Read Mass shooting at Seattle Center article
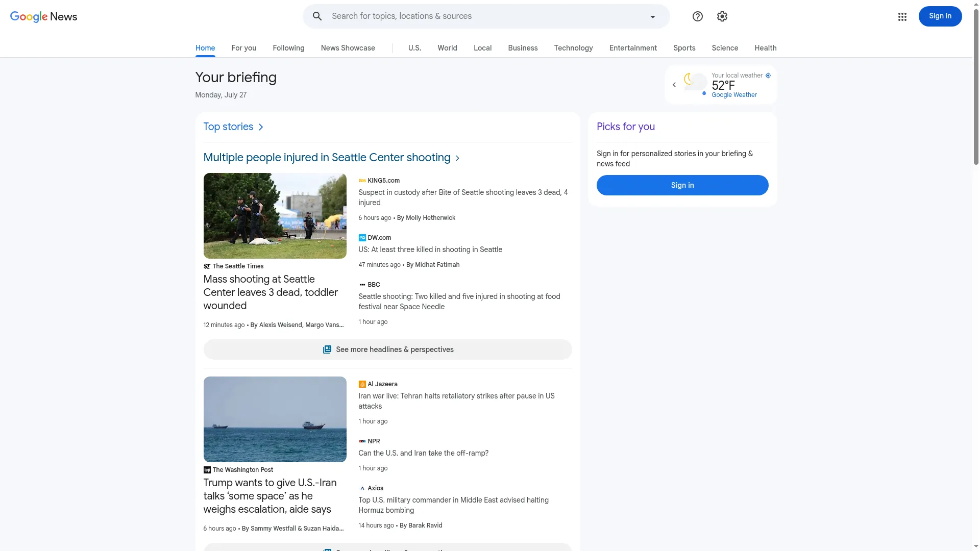Viewport: 980px width, 551px height. (271, 292)
